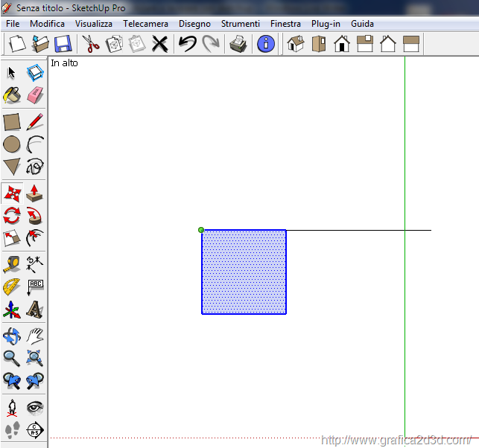Viewport: 479px width, 448px height.
Task: Click the blue dotted square face
Action: click(x=244, y=272)
